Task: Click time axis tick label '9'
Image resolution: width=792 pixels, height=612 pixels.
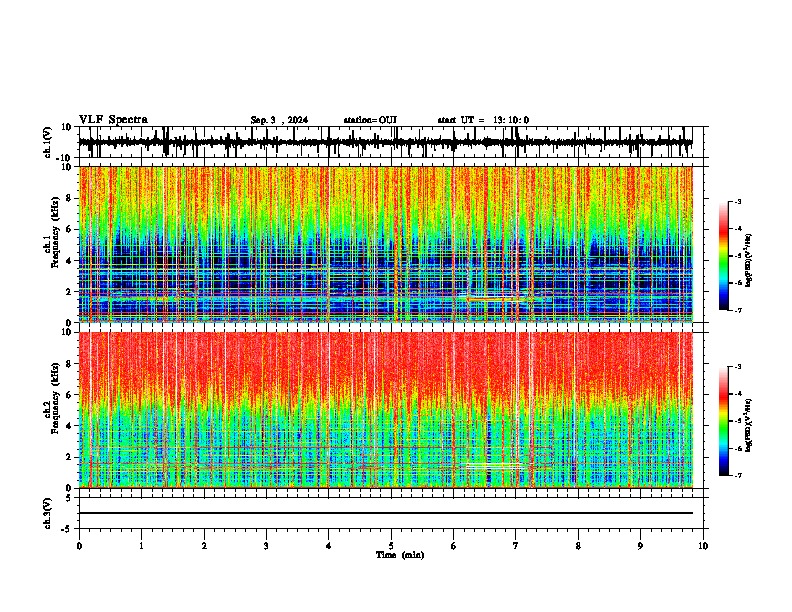Action: [640, 546]
